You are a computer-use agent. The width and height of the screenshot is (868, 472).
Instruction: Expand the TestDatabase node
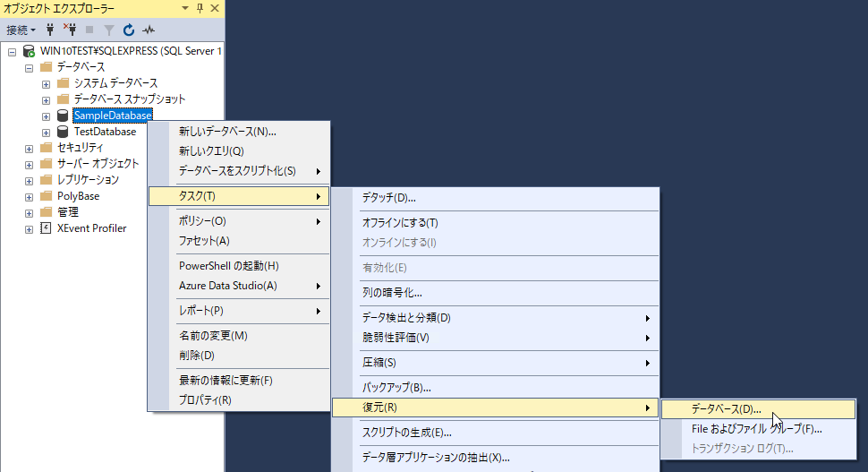[46, 133]
